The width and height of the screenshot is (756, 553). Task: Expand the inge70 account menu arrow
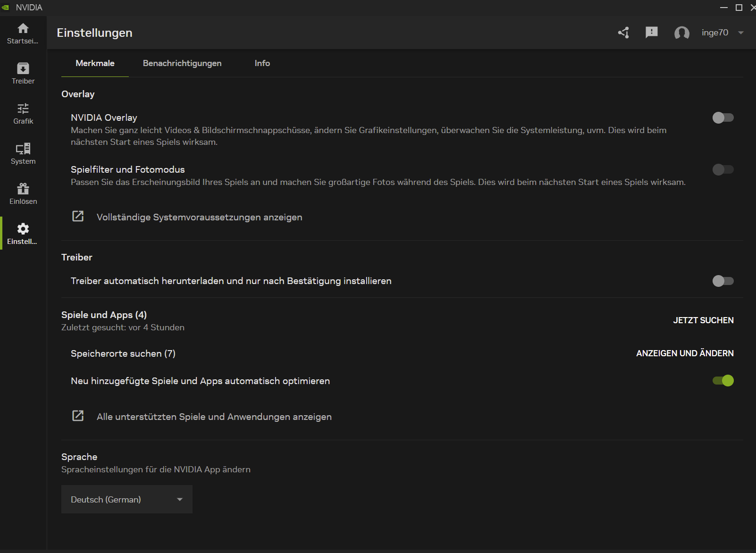click(x=741, y=33)
